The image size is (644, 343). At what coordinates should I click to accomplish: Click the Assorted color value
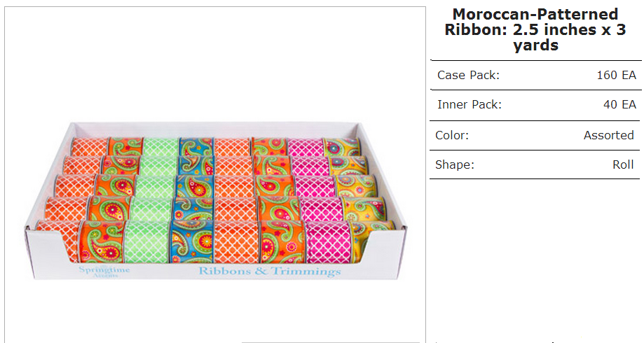click(609, 135)
